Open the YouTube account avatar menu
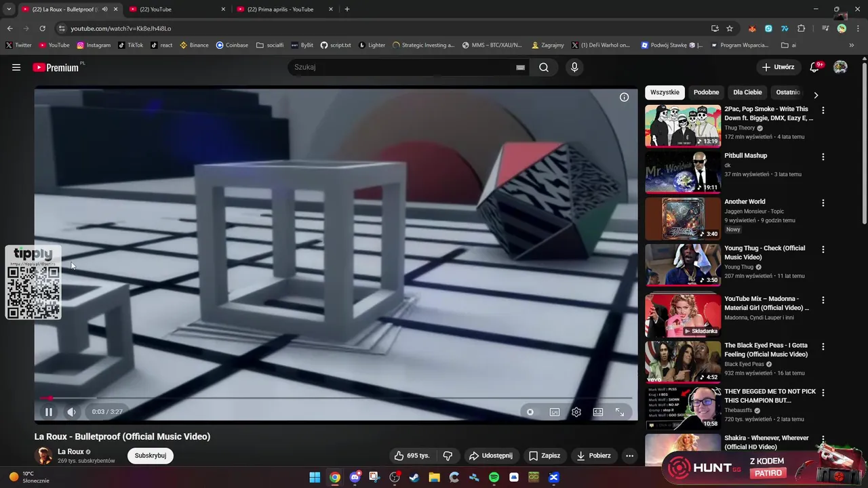The width and height of the screenshot is (868, 488). coord(840,67)
